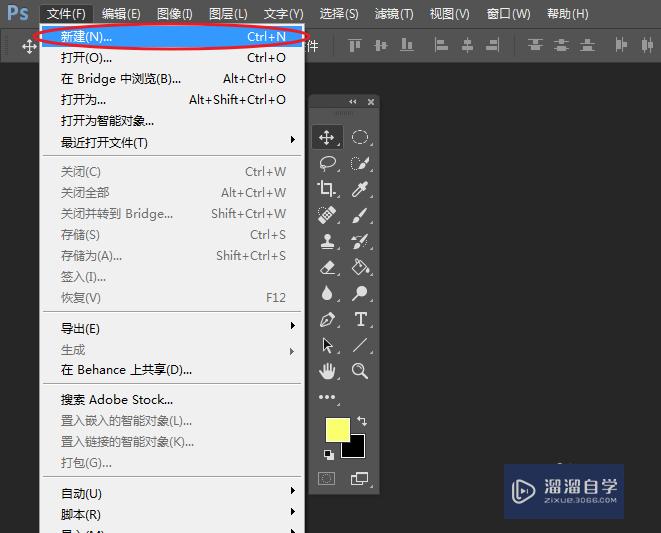Toggle Quick Mask mode

[x=326, y=479]
